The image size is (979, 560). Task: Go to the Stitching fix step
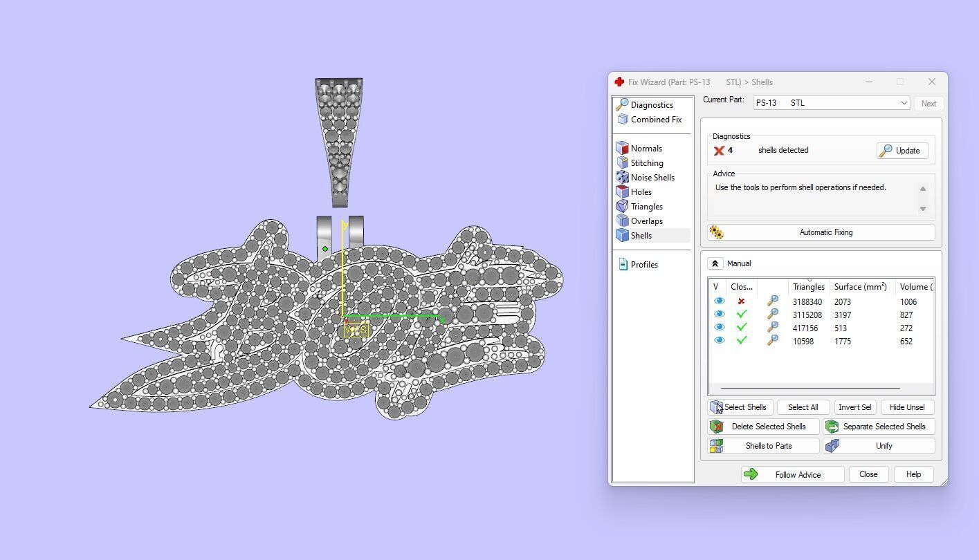[647, 163]
